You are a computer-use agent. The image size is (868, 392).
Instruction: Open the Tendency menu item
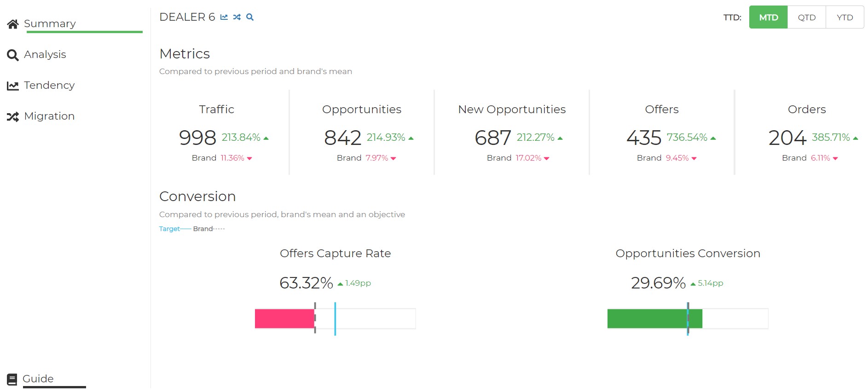tap(49, 86)
